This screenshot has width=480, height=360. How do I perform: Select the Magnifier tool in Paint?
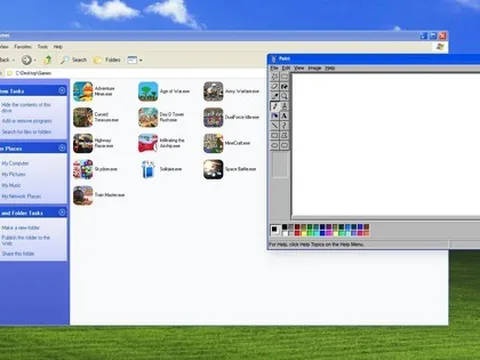(x=284, y=96)
